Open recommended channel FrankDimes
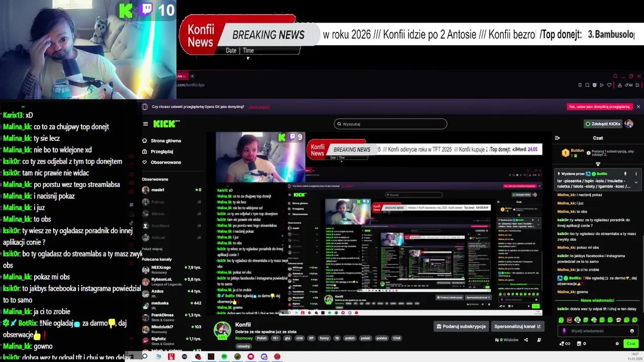The width and height of the screenshot is (644, 362). coord(172,316)
